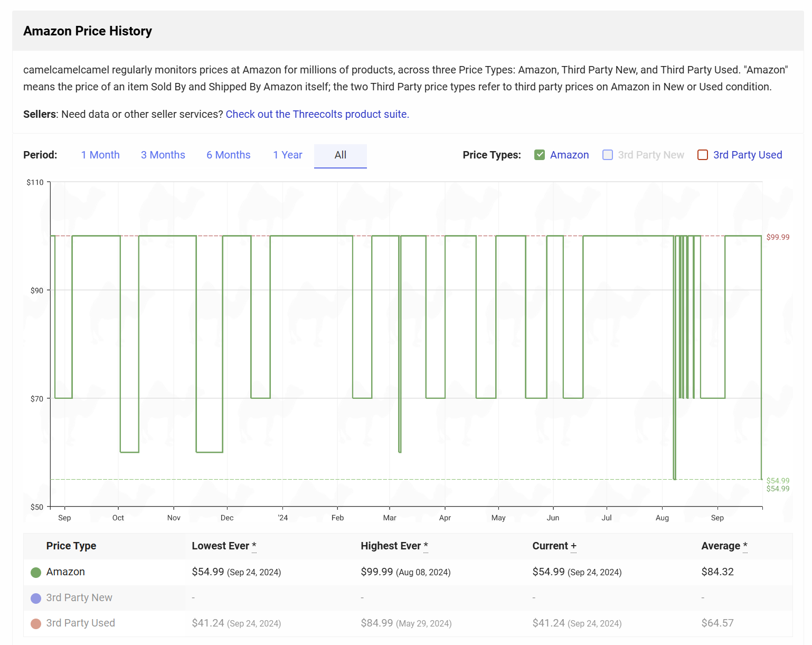Click the purple 3rd Party New dot
This screenshot has height=645, width=812.
[36, 599]
